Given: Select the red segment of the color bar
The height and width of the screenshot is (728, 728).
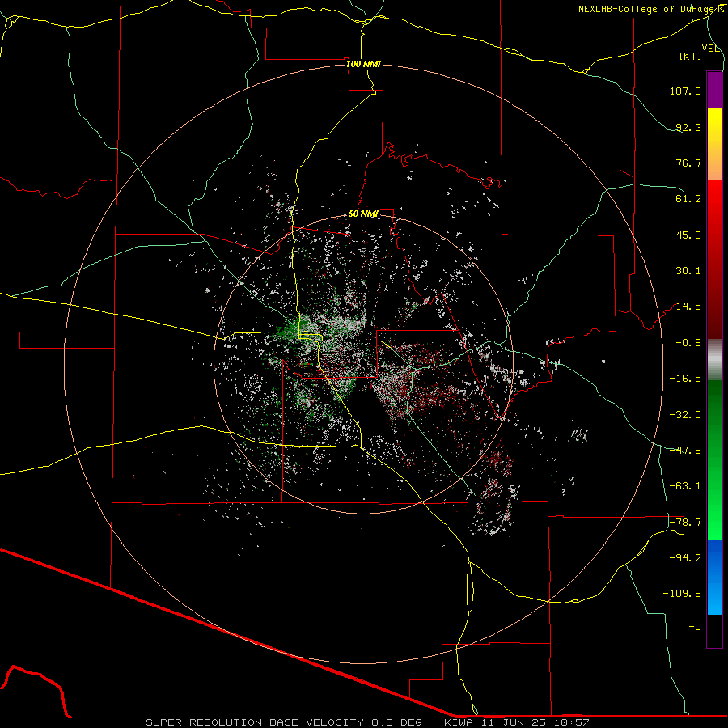Looking at the screenshot, I should click(x=714, y=259).
